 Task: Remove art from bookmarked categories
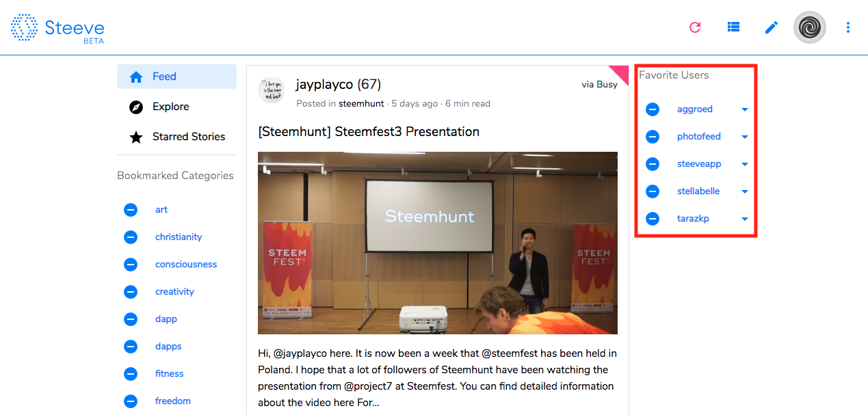click(x=131, y=210)
